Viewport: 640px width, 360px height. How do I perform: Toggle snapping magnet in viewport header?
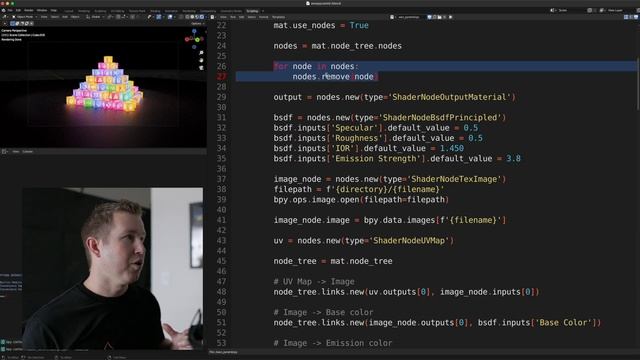point(118,17)
